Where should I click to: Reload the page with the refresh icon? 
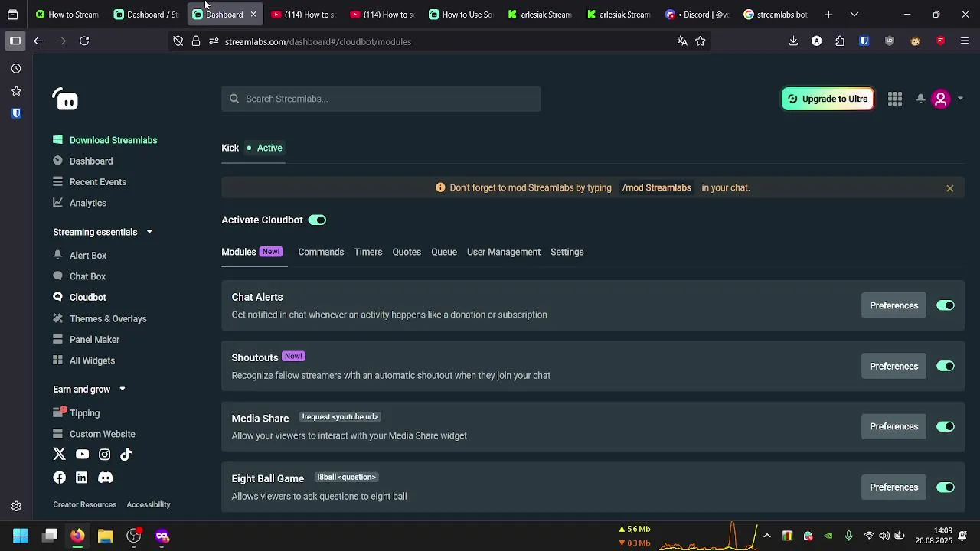(84, 41)
